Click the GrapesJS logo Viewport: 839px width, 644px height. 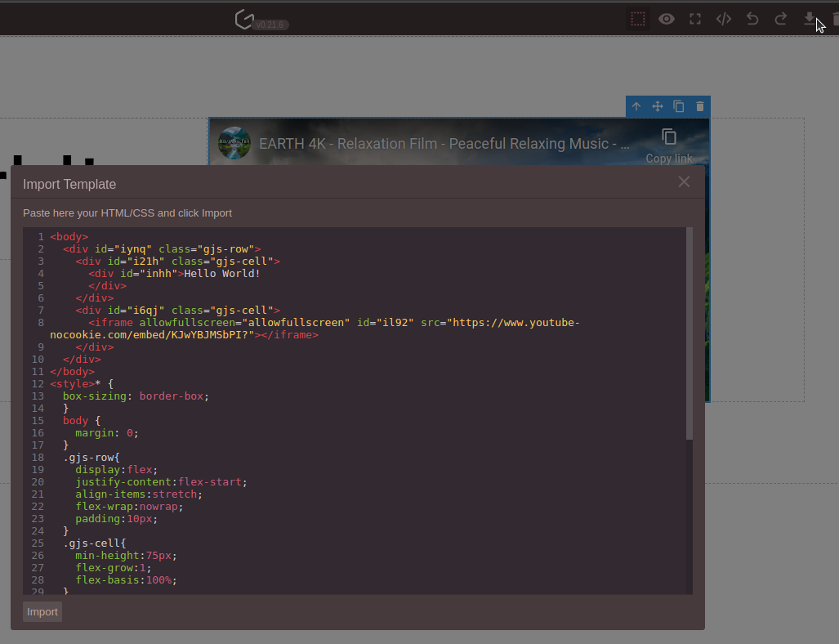click(244, 19)
